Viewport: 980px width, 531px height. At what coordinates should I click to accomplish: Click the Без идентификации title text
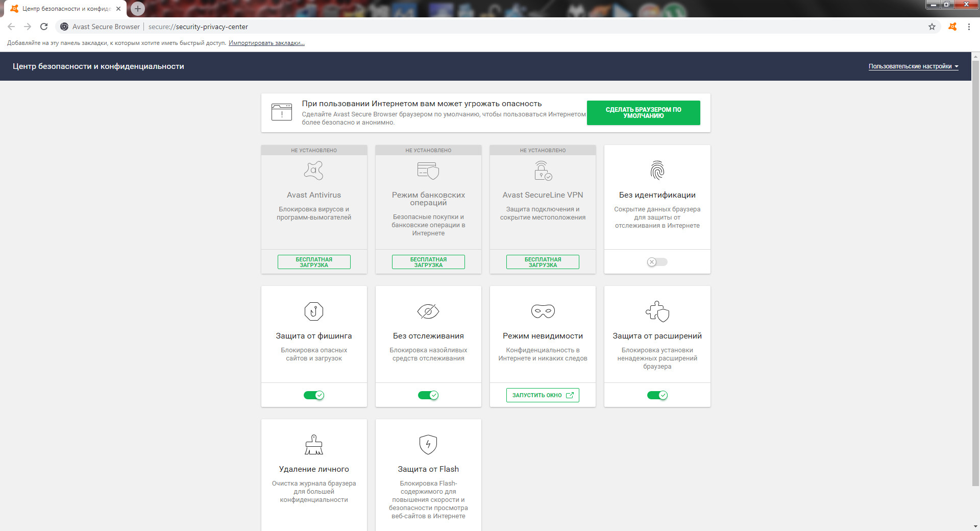(657, 195)
